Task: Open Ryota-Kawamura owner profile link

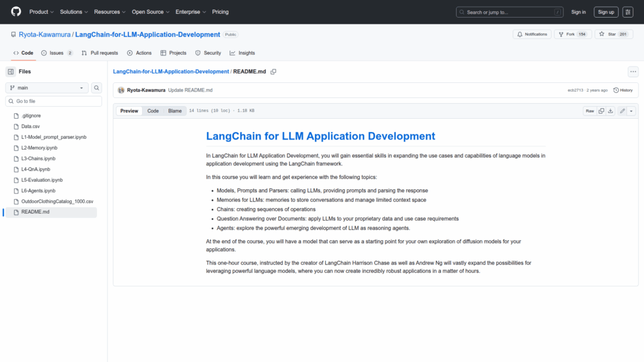Action: [45, 35]
